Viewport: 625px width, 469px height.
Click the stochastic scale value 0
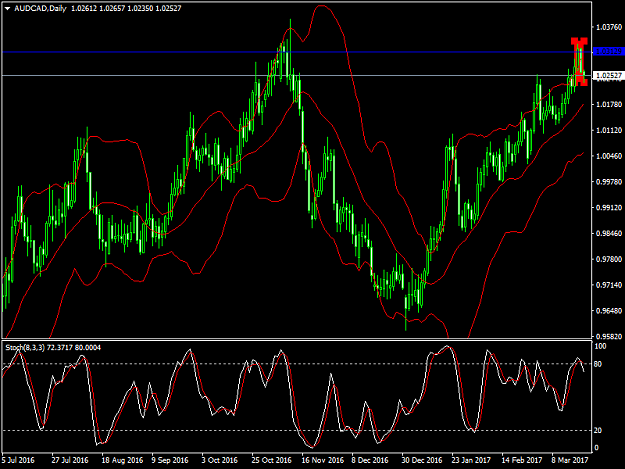596,448
